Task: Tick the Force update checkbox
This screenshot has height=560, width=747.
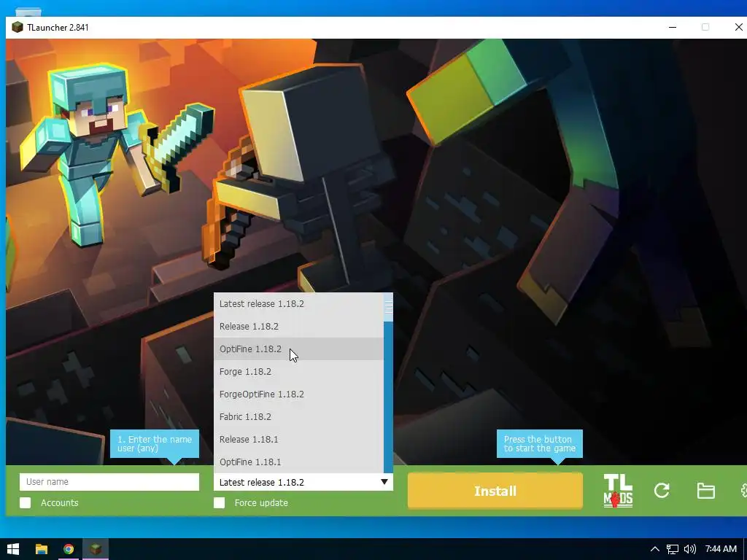Action: pyautogui.click(x=219, y=503)
